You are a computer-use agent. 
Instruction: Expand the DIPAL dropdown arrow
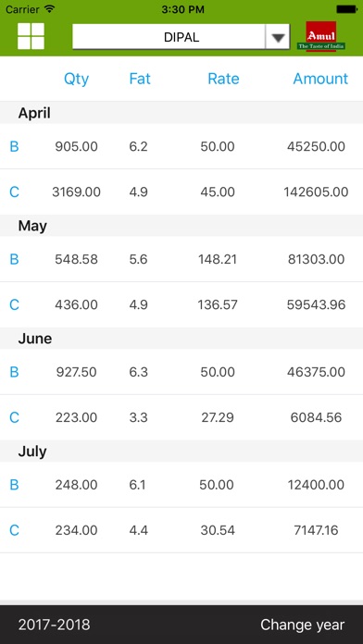[x=278, y=37]
